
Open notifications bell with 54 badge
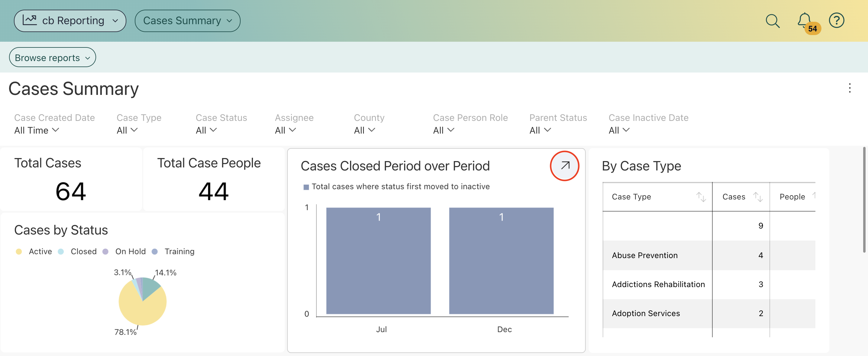[805, 21]
